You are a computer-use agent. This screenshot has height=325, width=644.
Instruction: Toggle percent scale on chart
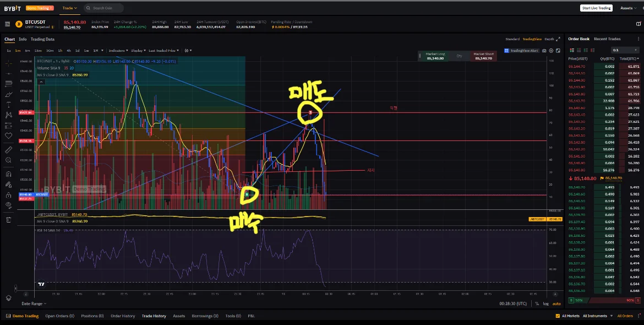(537, 304)
